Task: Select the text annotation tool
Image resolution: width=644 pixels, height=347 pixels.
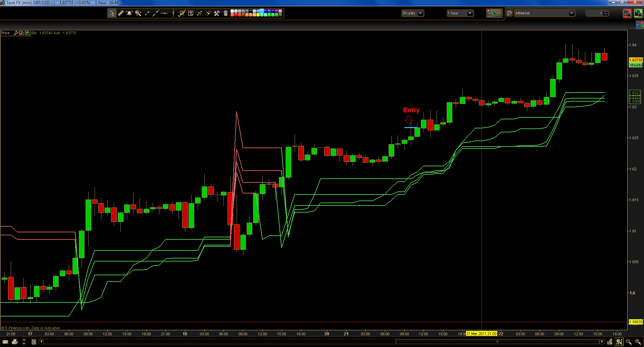Action: pos(191,13)
